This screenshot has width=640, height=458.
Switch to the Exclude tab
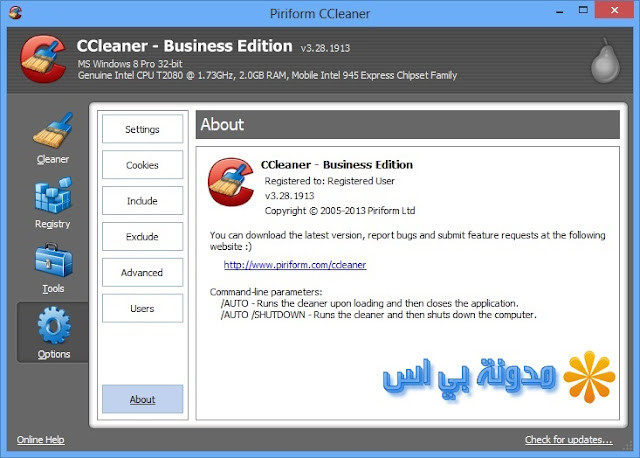(142, 236)
